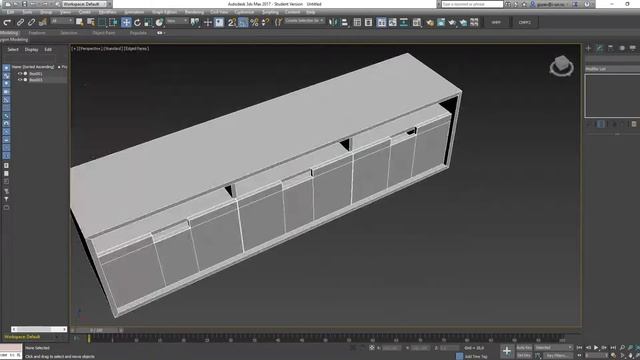Open the View reference coordinate dropdown
Image resolution: width=640 pixels, height=360 pixels.
tap(177, 21)
